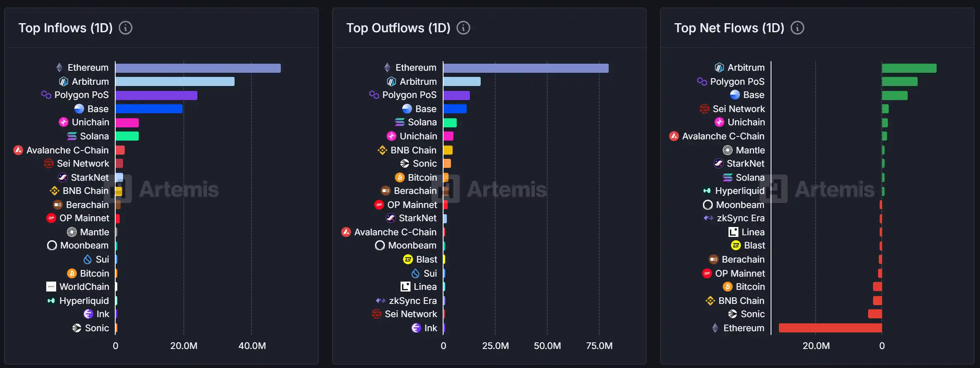Viewport: 980px width, 368px height.
Task: Click the green Arbitrum net flow bar
Action: [x=909, y=68]
